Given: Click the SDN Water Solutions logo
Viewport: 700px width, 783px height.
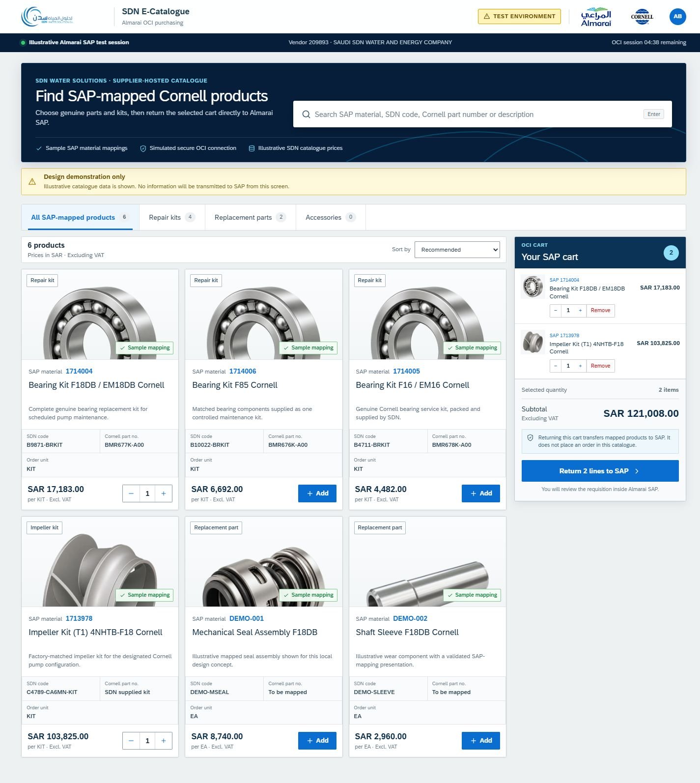Looking at the screenshot, I should click(x=48, y=16).
